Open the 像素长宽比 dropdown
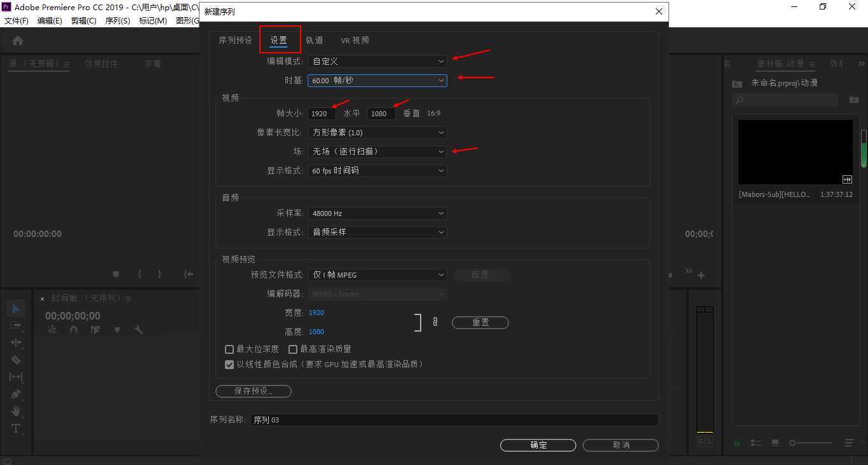The width and height of the screenshot is (868, 465). click(x=377, y=132)
